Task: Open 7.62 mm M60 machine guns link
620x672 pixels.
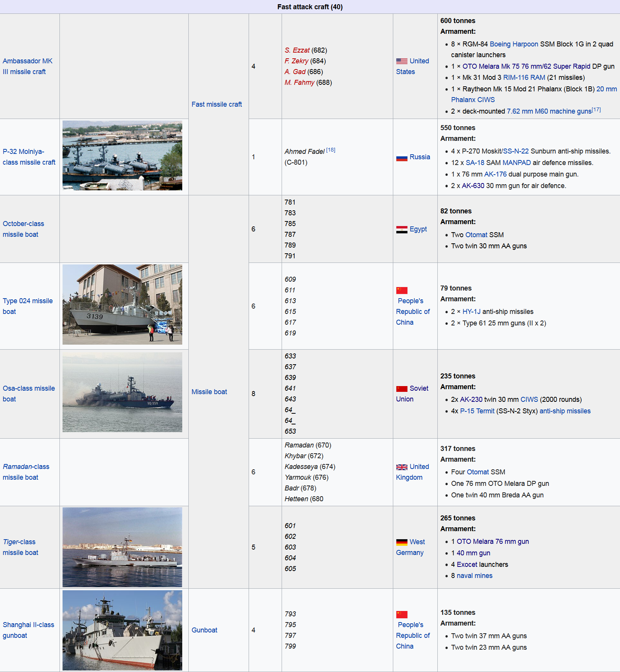Action: pyautogui.click(x=549, y=111)
